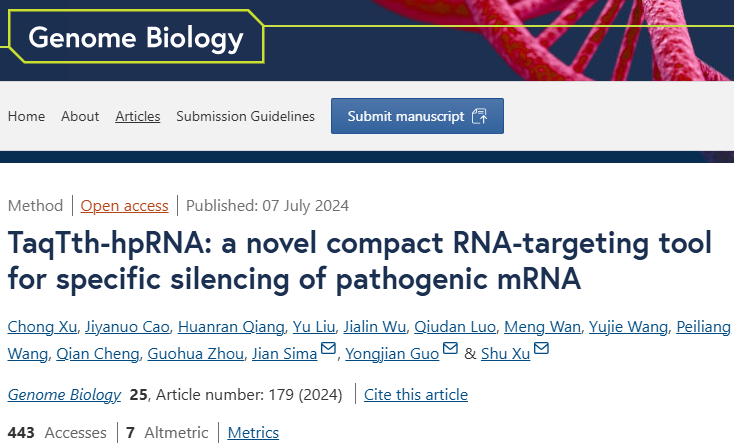Image resolution: width=734 pixels, height=443 pixels.
Task: Click the Genome Biology journal logo
Action: point(136,37)
